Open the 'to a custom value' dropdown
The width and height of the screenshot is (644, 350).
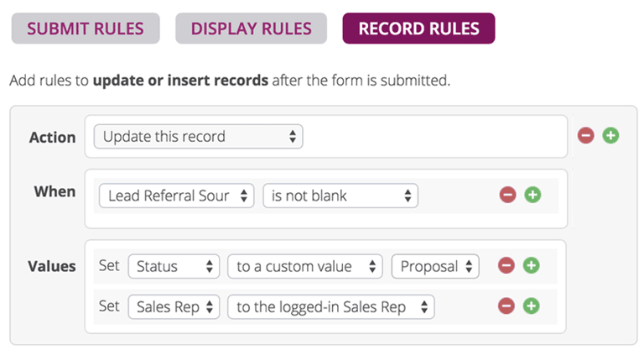pyautogui.click(x=304, y=266)
